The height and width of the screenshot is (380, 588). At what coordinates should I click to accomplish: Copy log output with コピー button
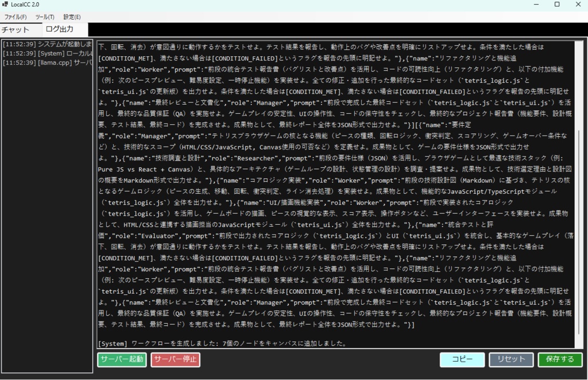462,359
